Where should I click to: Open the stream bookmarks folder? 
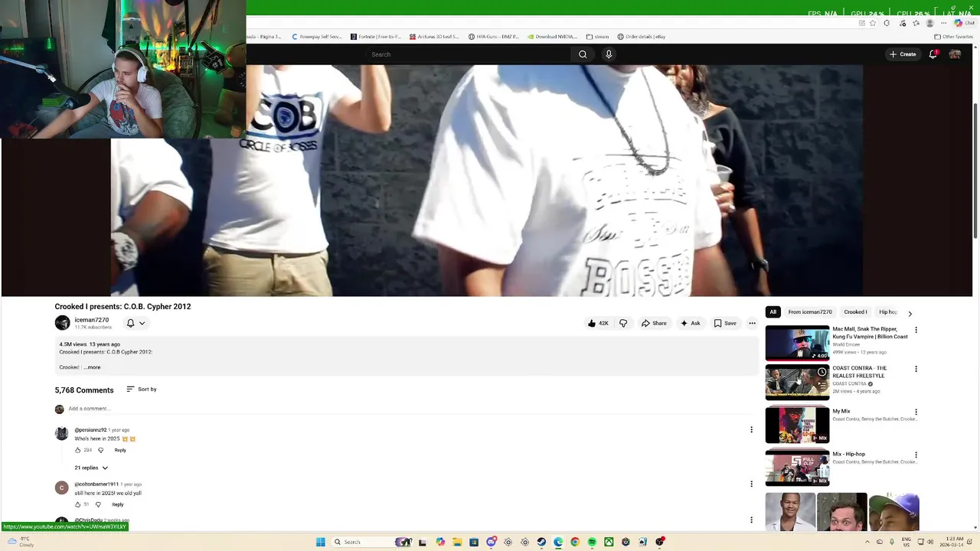tap(598, 37)
